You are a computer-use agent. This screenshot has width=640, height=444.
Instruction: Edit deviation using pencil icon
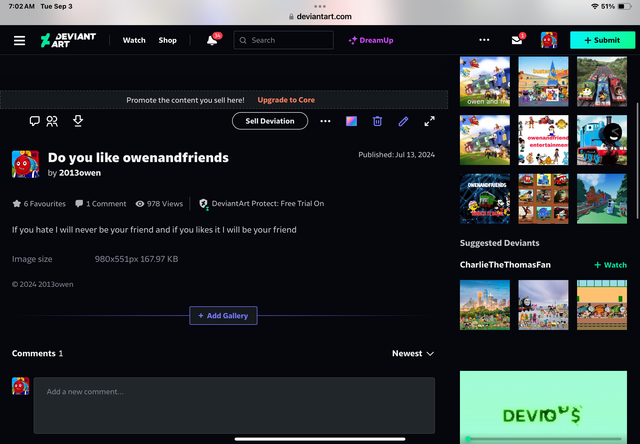tap(403, 121)
